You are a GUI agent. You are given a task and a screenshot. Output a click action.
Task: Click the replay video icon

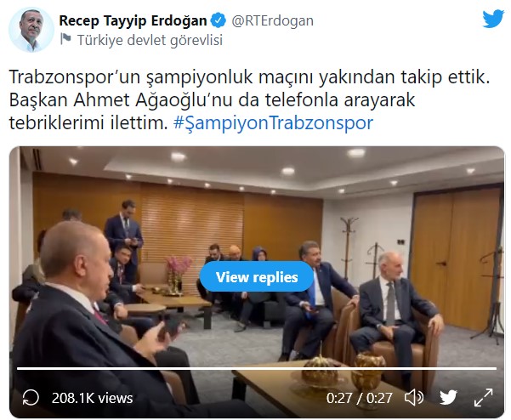tap(31, 398)
